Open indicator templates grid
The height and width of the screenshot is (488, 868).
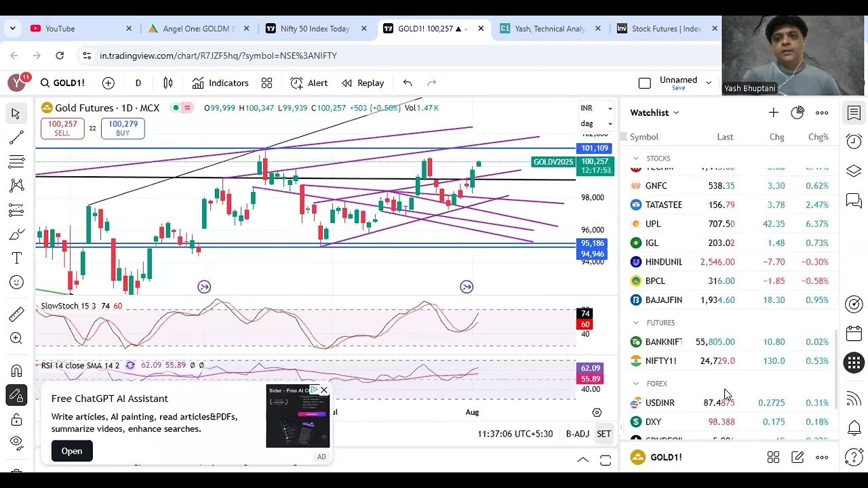pyautogui.click(x=267, y=83)
